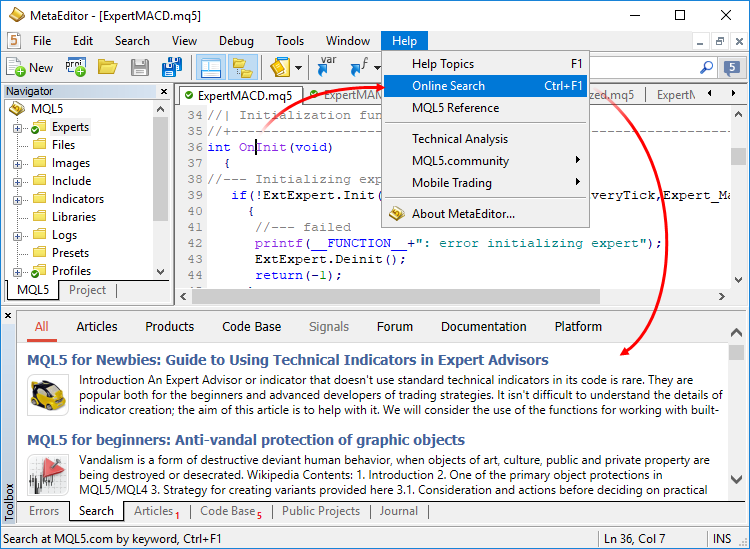Choose Online Search menu entry

(485, 86)
